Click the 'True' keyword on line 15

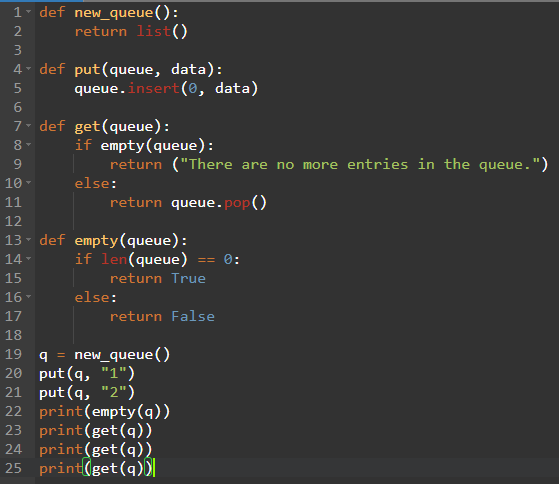pyautogui.click(x=189, y=278)
